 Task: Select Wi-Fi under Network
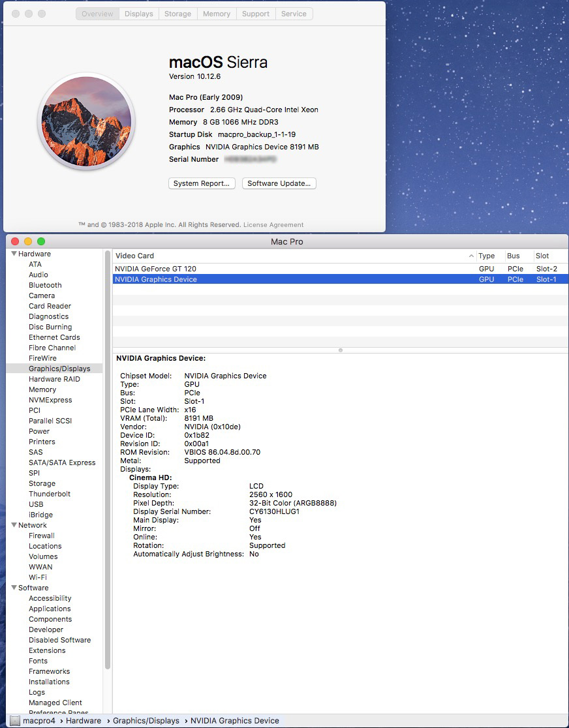[38, 577]
